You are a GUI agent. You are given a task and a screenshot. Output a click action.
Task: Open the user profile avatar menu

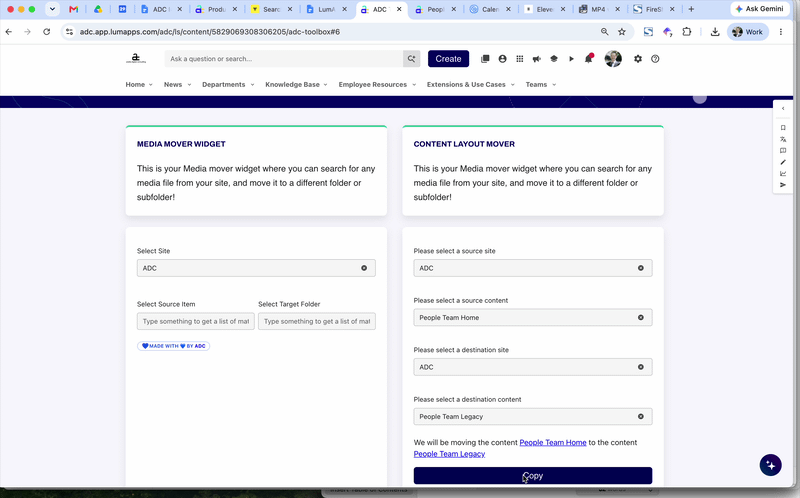613,59
